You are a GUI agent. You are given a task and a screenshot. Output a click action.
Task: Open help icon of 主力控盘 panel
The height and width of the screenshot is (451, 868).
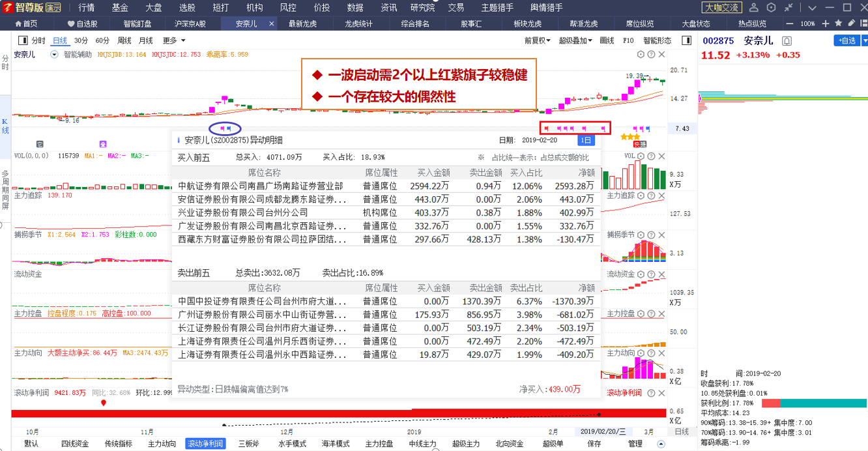pyautogui.click(x=651, y=313)
